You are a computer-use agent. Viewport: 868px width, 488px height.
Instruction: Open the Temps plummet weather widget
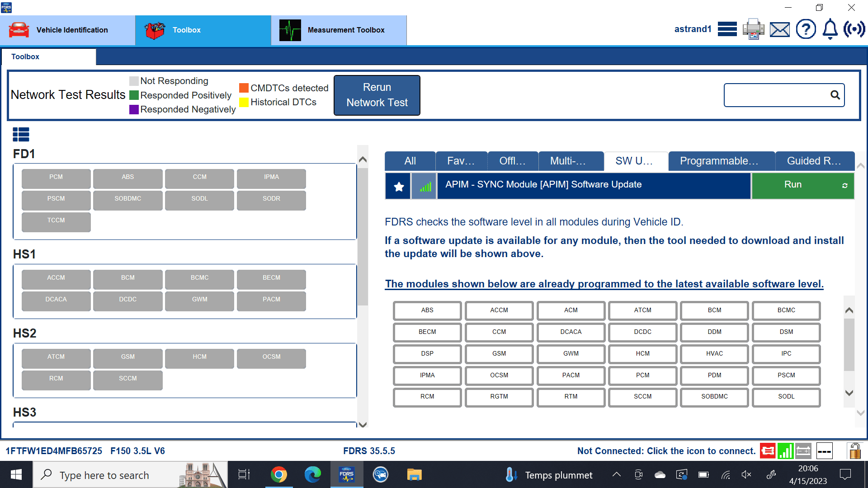(x=550, y=475)
